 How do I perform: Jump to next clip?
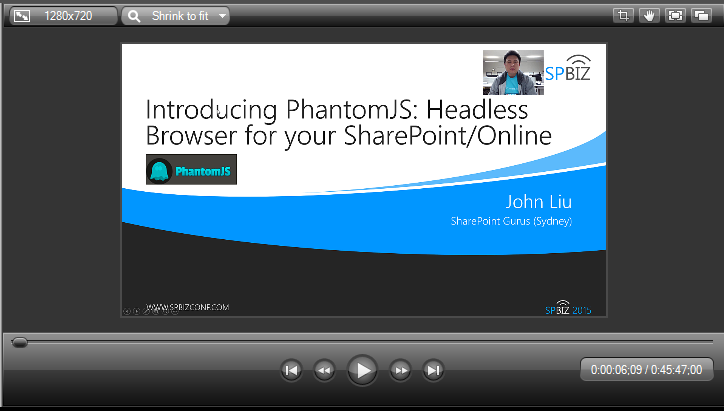(433, 370)
